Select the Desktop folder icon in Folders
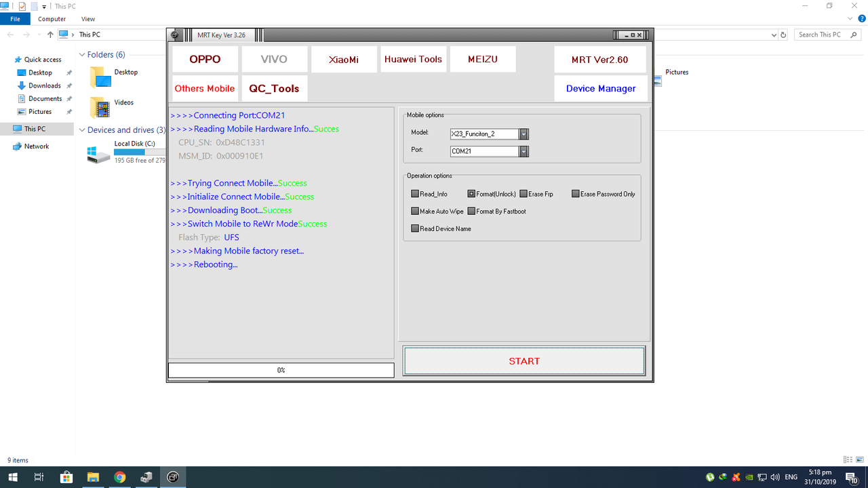 (100, 77)
